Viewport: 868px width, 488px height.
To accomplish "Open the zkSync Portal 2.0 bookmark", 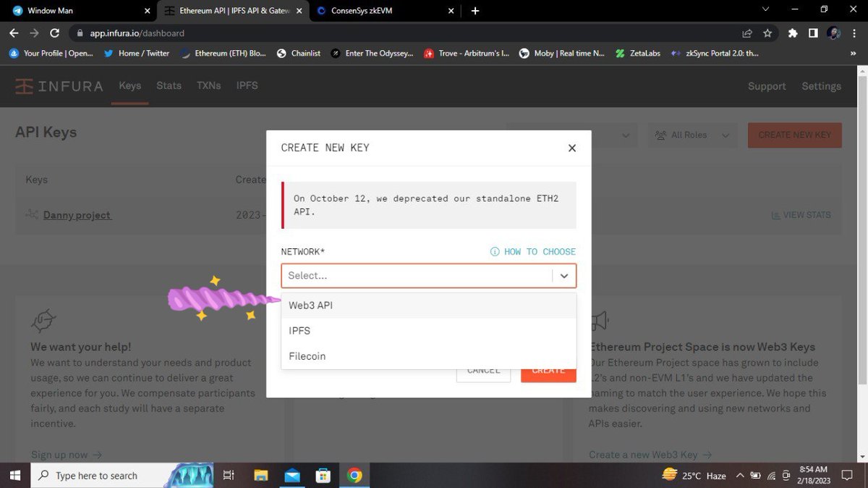I will (714, 53).
